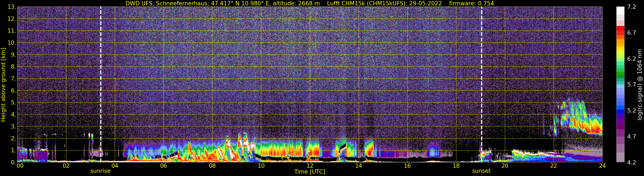Click the sunset label below the time axis

pos(481,171)
